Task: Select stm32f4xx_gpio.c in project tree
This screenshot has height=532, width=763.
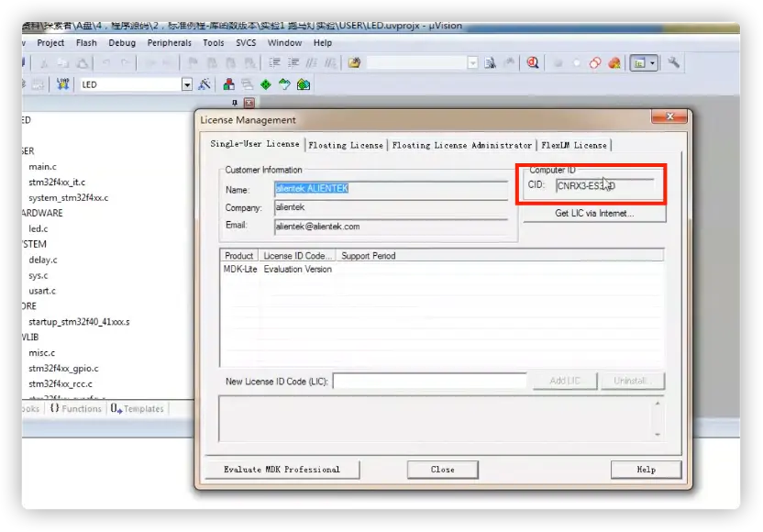Action: click(x=63, y=369)
